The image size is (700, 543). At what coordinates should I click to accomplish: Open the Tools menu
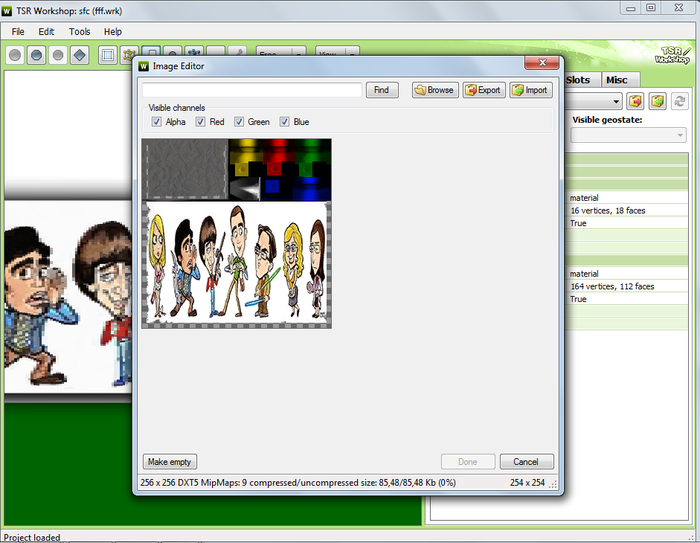79,31
